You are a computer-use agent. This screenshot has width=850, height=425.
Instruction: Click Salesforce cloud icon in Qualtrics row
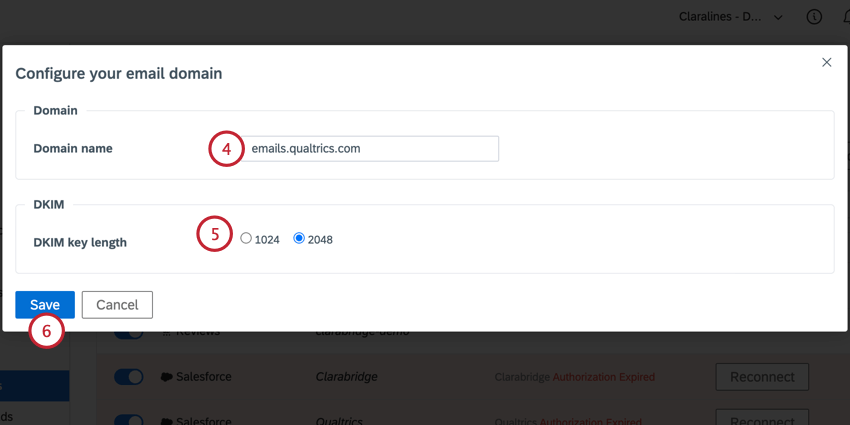pyautogui.click(x=167, y=422)
